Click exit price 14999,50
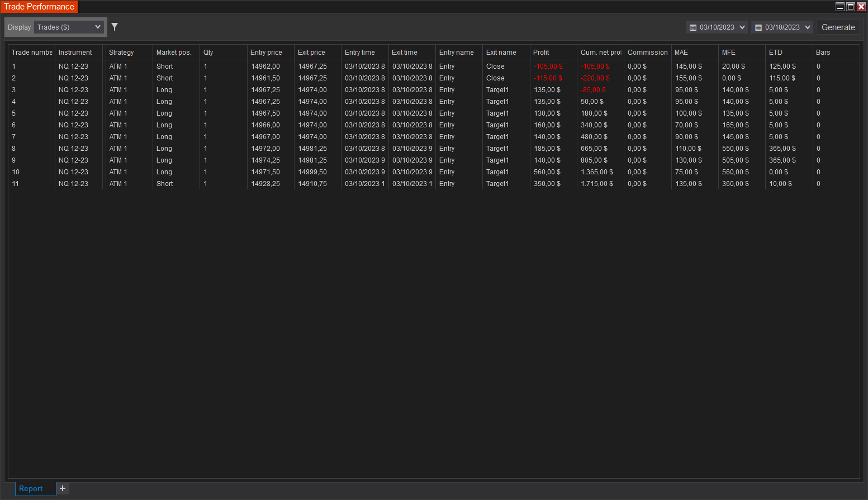The height and width of the screenshot is (500, 868). coord(312,172)
